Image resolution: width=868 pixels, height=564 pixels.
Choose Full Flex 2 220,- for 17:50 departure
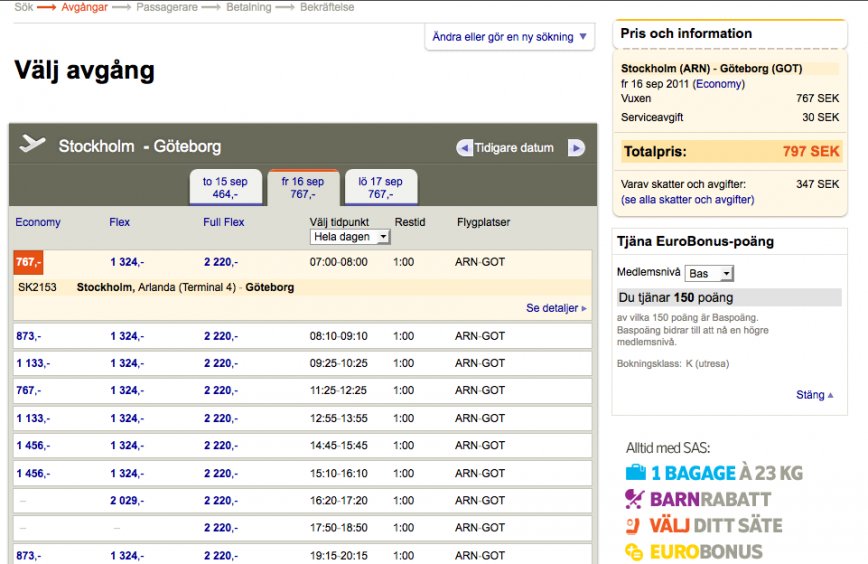coord(220,527)
